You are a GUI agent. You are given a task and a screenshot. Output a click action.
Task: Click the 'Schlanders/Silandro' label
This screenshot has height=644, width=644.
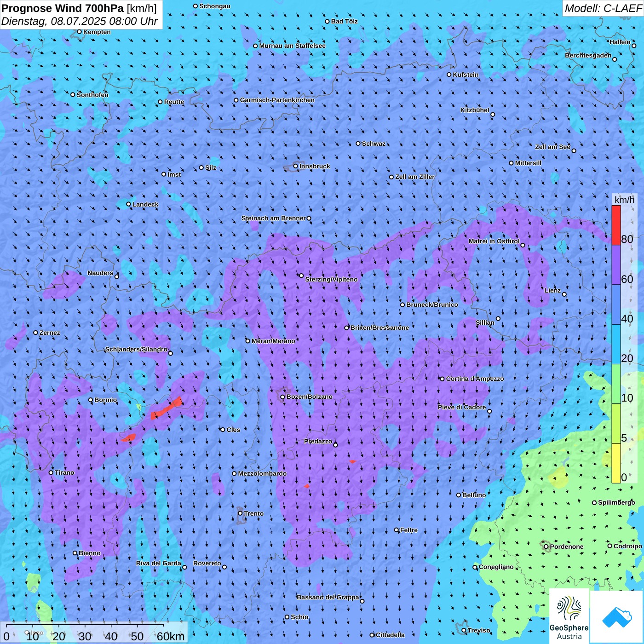[x=137, y=349]
